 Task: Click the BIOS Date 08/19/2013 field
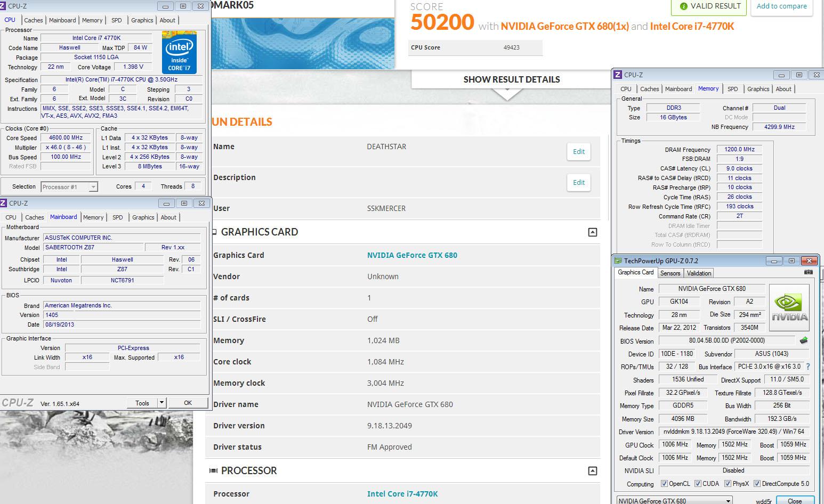[x=122, y=324]
